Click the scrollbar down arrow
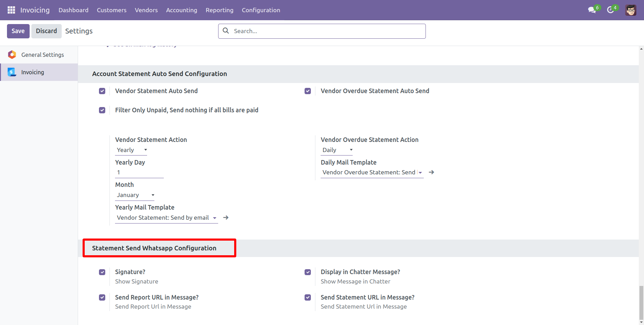This screenshot has width=644, height=325. pos(641,322)
